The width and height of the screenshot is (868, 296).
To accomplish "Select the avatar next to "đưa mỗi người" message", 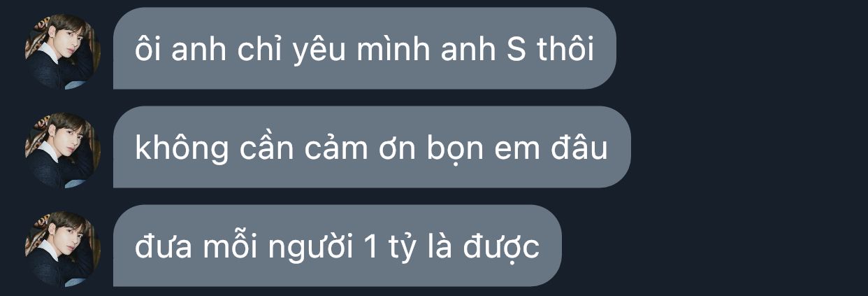I will tap(63, 248).
